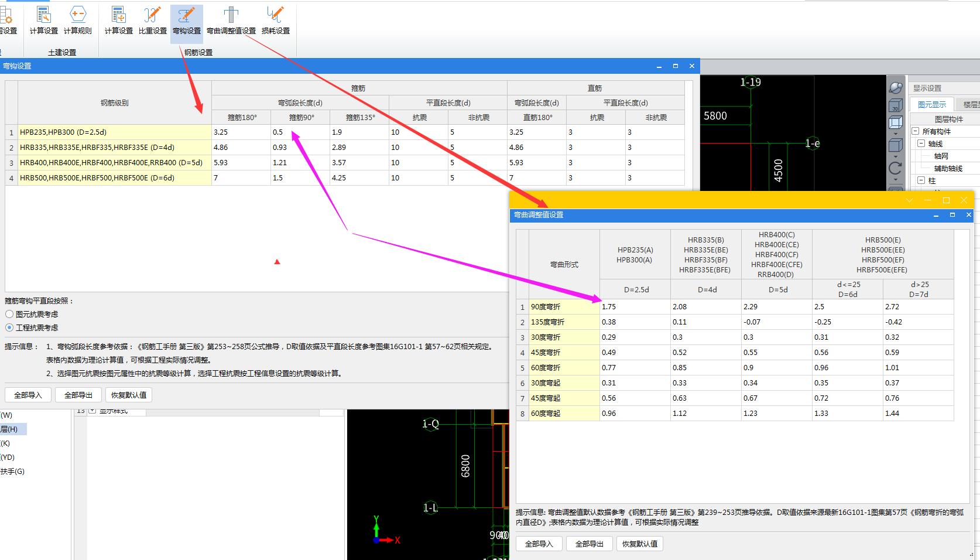Click 抗震 value 10 for HRB500 stirrup row
The width and height of the screenshot is (980, 560).
pyautogui.click(x=419, y=178)
